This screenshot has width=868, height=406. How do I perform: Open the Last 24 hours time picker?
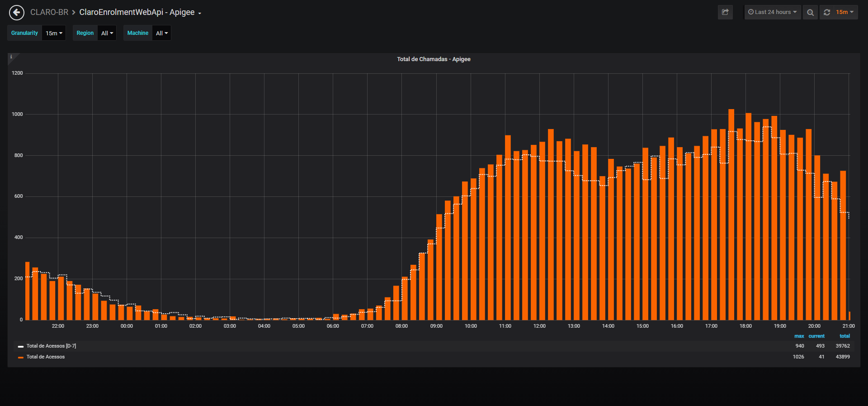pos(773,12)
